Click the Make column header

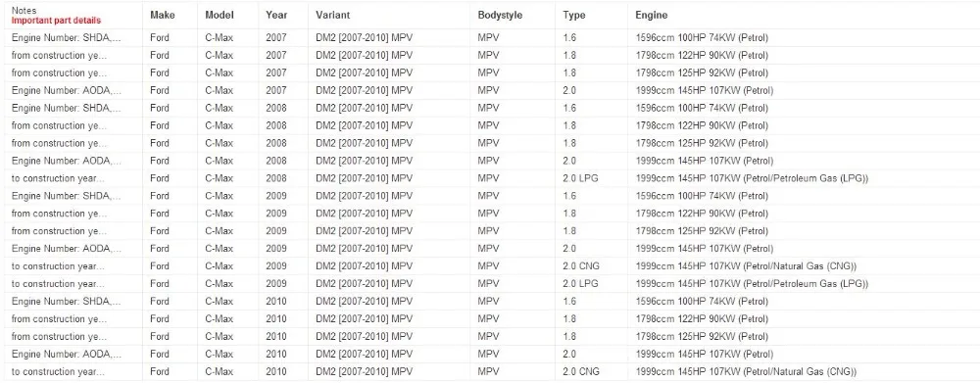163,15
